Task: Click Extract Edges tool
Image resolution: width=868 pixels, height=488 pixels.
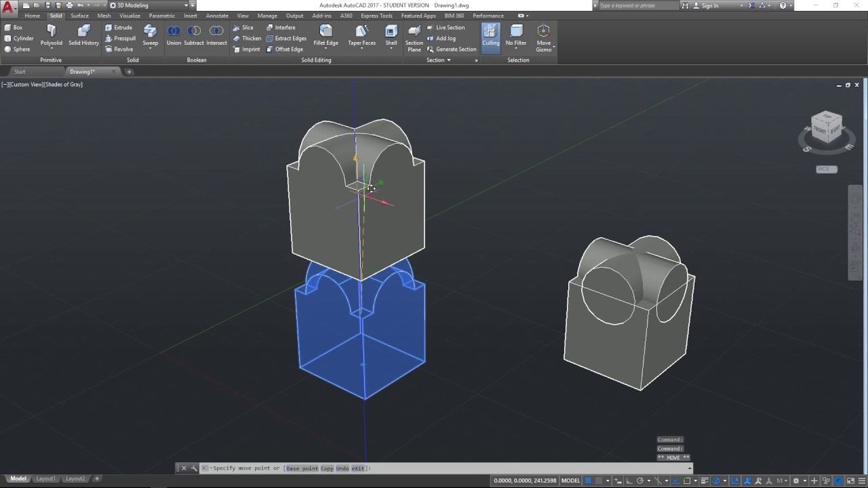Action: (286, 39)
